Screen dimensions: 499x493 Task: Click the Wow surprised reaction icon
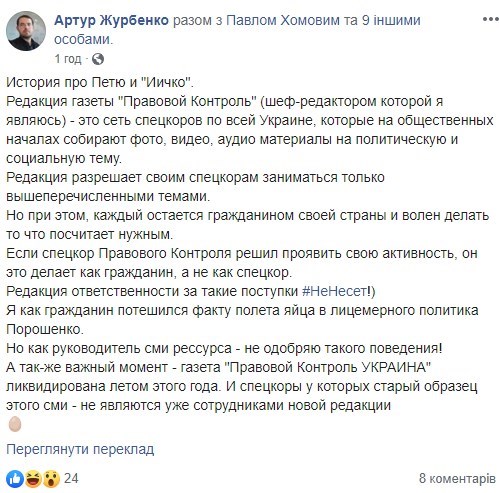51,479
